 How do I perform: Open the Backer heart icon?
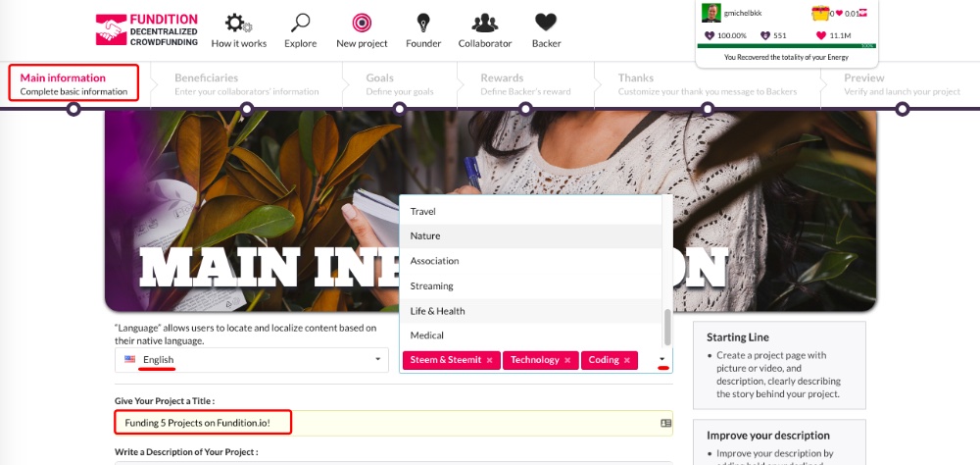pos(546,23)
